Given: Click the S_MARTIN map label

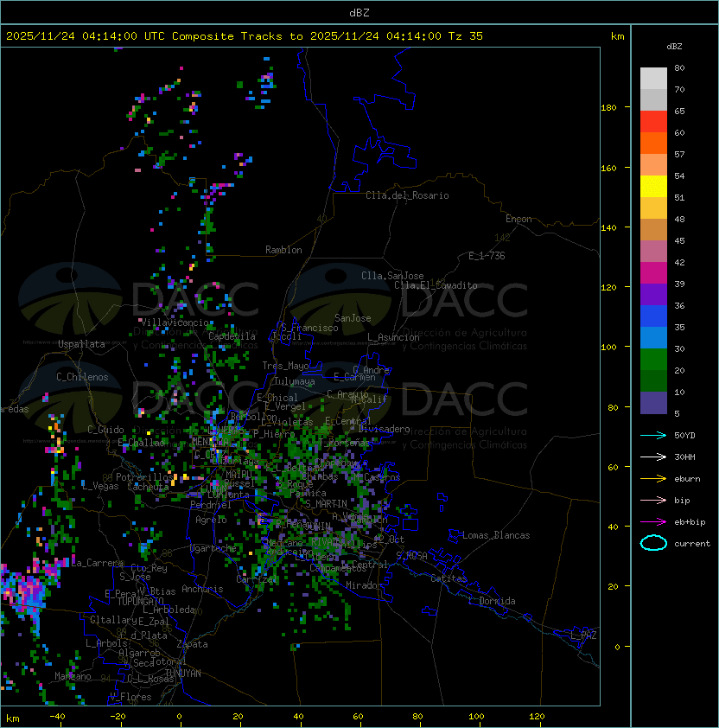Looking at the screenshot, I should pyautogui.click(x=326, y=503).
